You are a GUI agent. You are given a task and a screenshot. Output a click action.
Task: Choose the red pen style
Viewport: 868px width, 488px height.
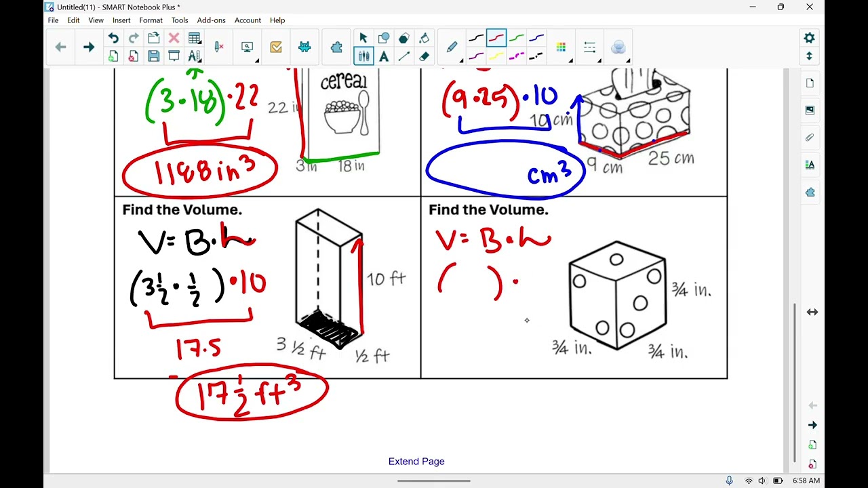pyautogui.click(x=496, y=38)
